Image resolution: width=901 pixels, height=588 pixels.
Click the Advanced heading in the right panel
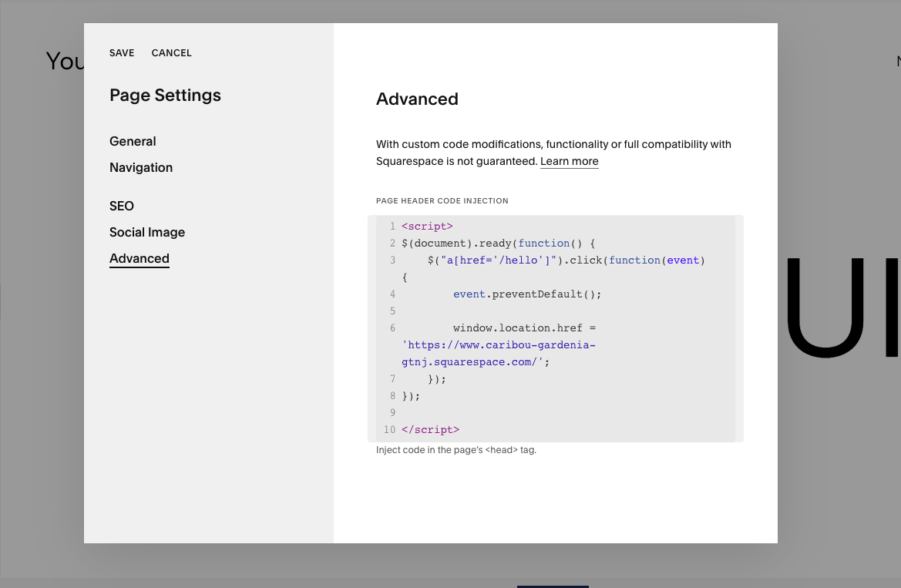pos(417,99)
